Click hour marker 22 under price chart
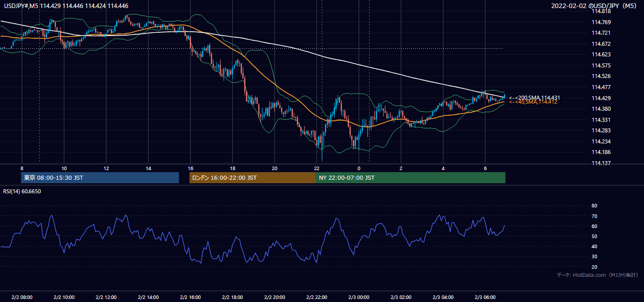The width and height of the screenshot is (644, 302). (316, 168)
